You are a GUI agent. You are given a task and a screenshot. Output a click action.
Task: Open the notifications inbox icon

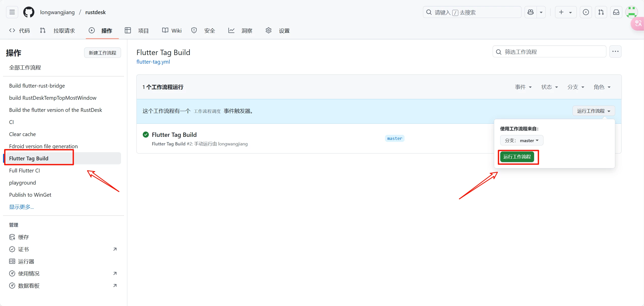[x=616, y=12]
